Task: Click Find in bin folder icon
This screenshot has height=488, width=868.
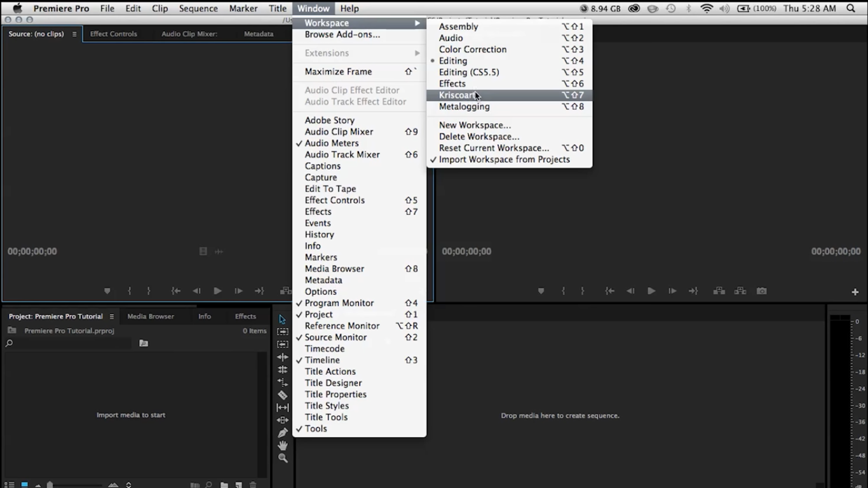Action: pyautogui.click(x=144, y=343)
